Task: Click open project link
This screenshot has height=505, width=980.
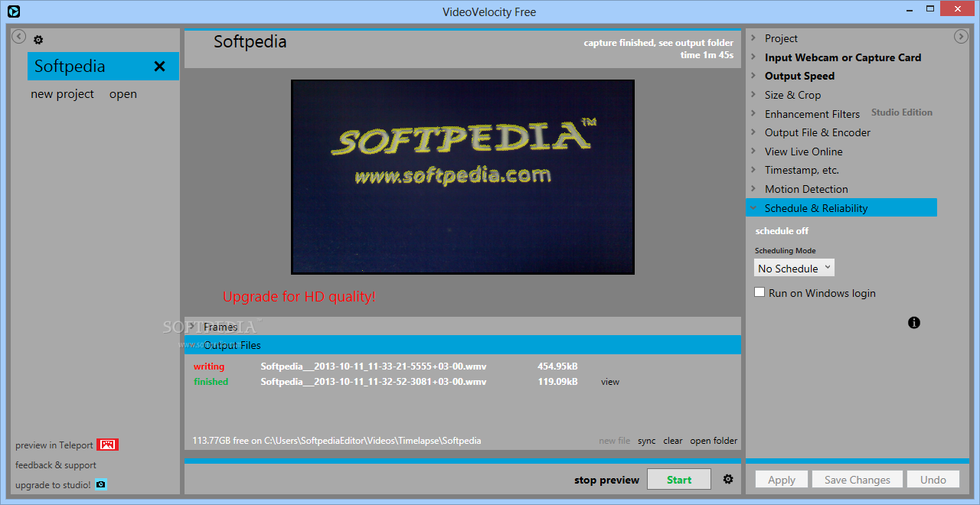Action: [x=122, y=94]
